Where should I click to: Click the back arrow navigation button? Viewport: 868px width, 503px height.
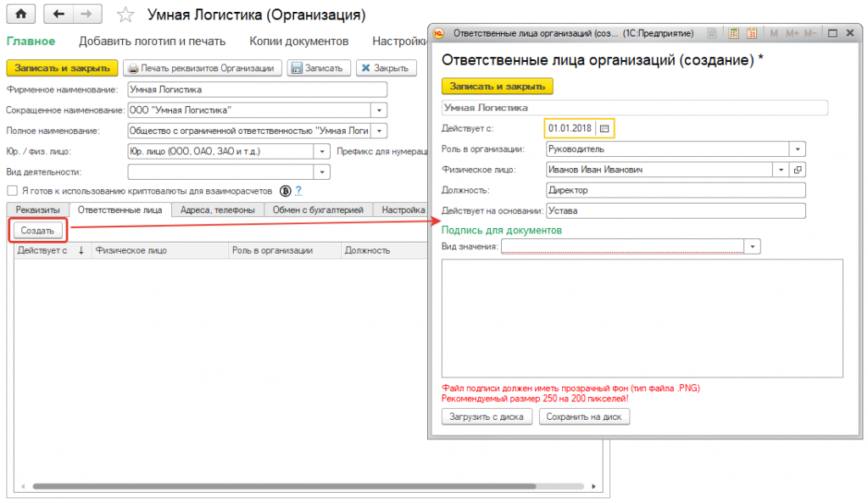(x=58, y=14)
